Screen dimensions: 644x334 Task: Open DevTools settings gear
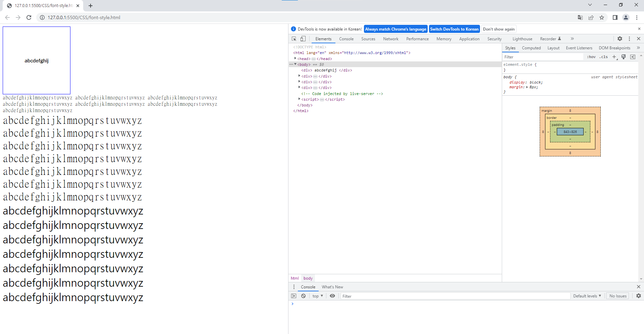pos(620,39)
